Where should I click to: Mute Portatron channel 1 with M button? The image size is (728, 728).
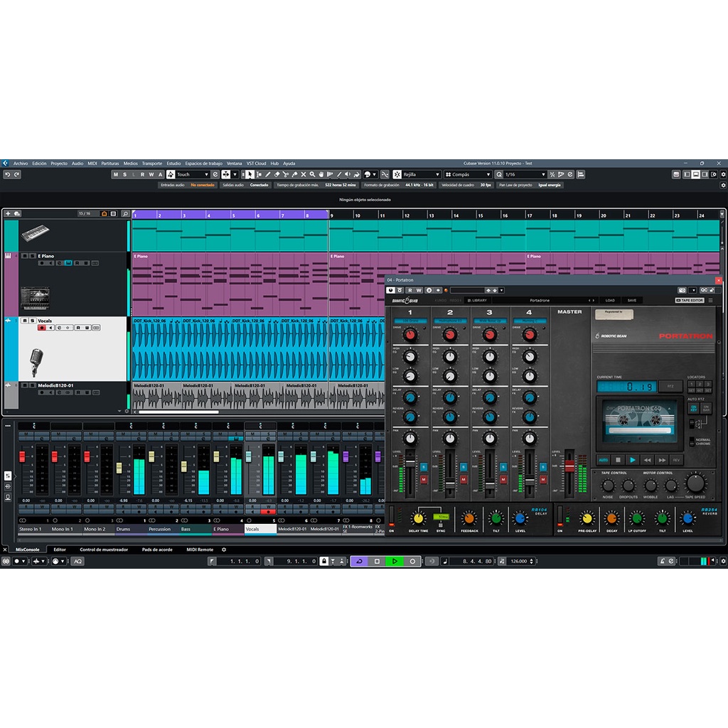[423, 480]
